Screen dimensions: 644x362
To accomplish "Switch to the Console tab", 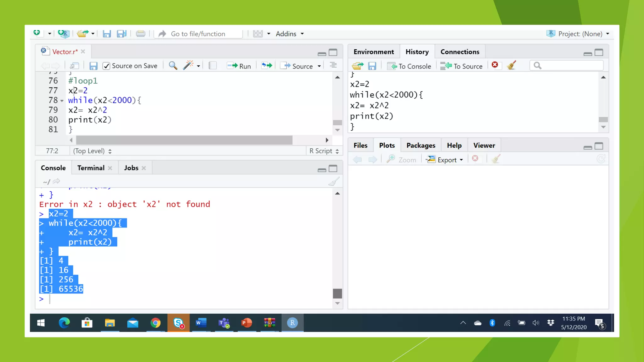I will coord(53,168).
